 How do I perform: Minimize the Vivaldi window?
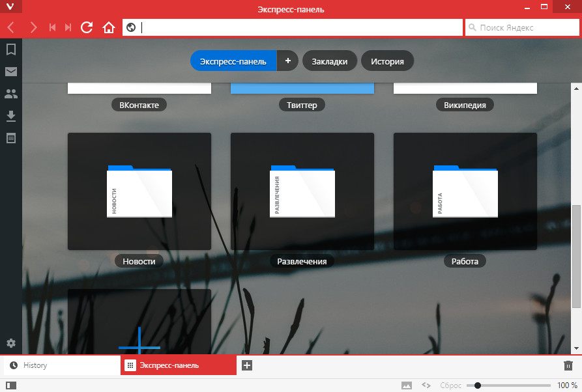[527, 7]
